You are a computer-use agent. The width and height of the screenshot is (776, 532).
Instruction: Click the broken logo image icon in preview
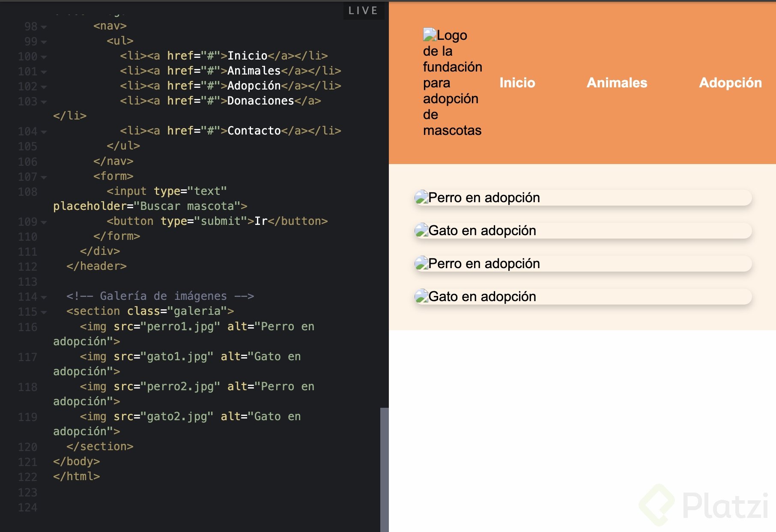coord(430,34)
